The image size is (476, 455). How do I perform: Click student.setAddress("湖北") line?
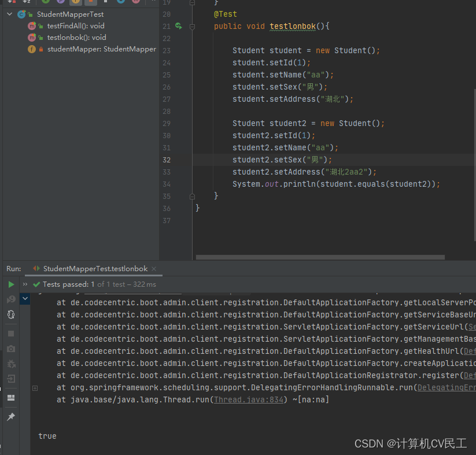(293, 99)
